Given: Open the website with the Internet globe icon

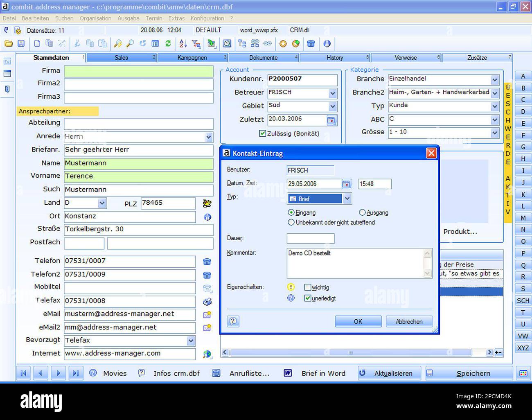Looking at the screenshot, I should point(207,354).
